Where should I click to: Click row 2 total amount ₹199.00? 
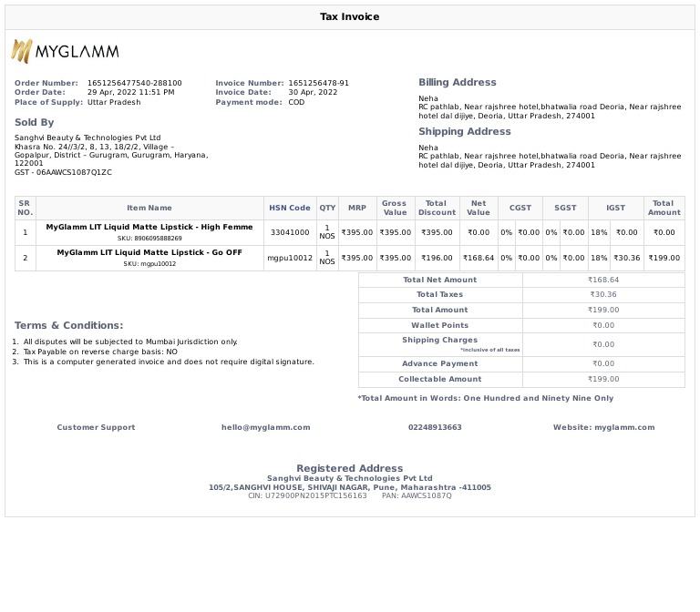tap(664, 258)
